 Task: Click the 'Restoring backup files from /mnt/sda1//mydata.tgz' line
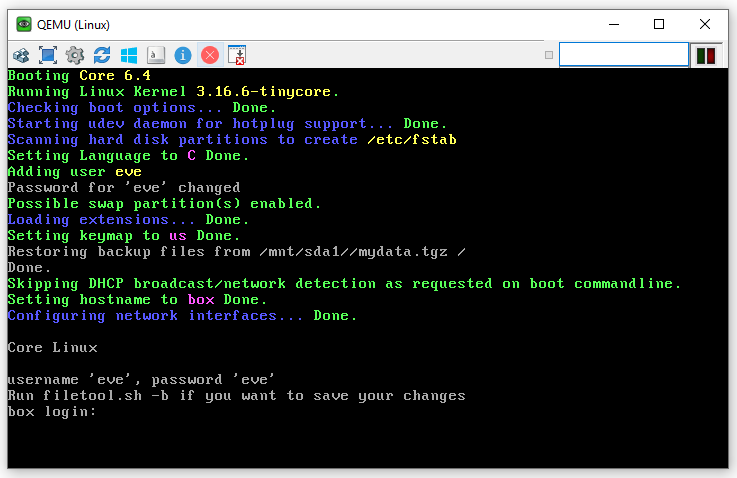[236, 252]
